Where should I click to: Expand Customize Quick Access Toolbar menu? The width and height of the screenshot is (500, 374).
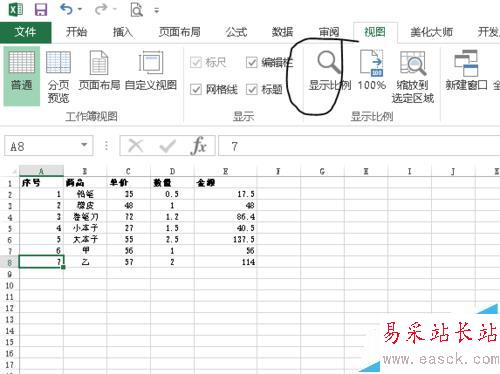[x=156, y=11]
